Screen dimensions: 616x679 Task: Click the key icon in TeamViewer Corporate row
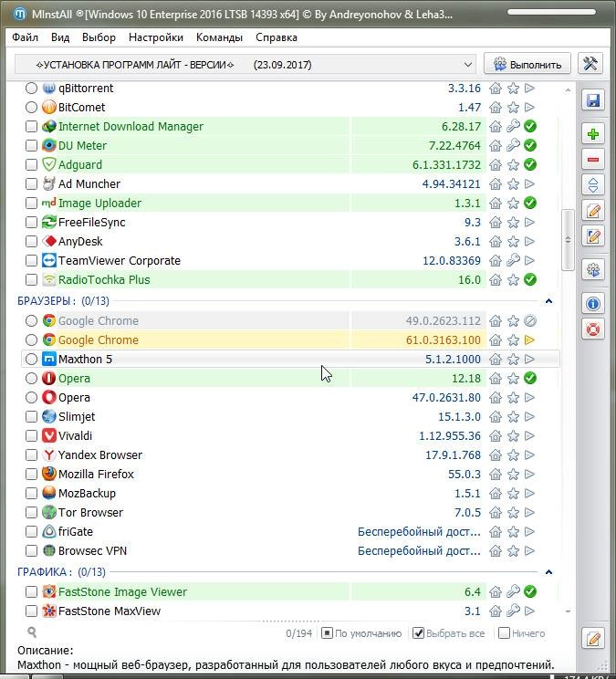[x=513, y=261]
